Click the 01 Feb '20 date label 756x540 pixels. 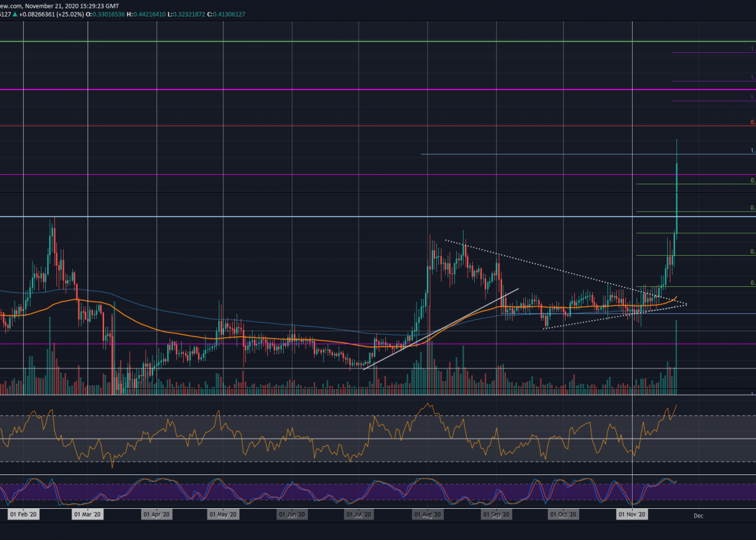pos(23,514)
